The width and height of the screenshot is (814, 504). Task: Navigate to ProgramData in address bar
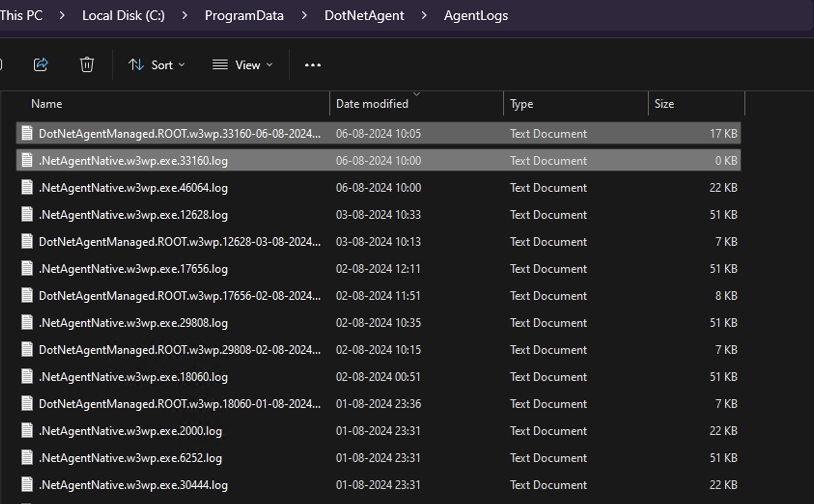pos(244,15)
